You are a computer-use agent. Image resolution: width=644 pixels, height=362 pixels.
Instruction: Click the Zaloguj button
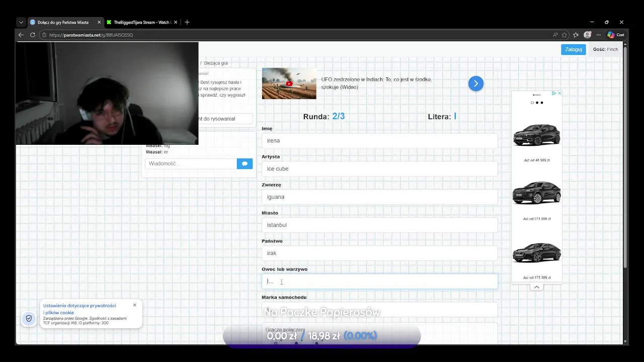pos(574,49)
